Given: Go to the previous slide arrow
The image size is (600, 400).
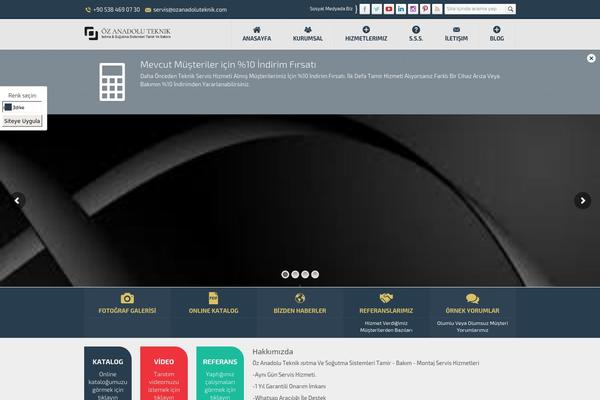Looking at the screenshot, I should pyautogui.click(x=17, y=201).
